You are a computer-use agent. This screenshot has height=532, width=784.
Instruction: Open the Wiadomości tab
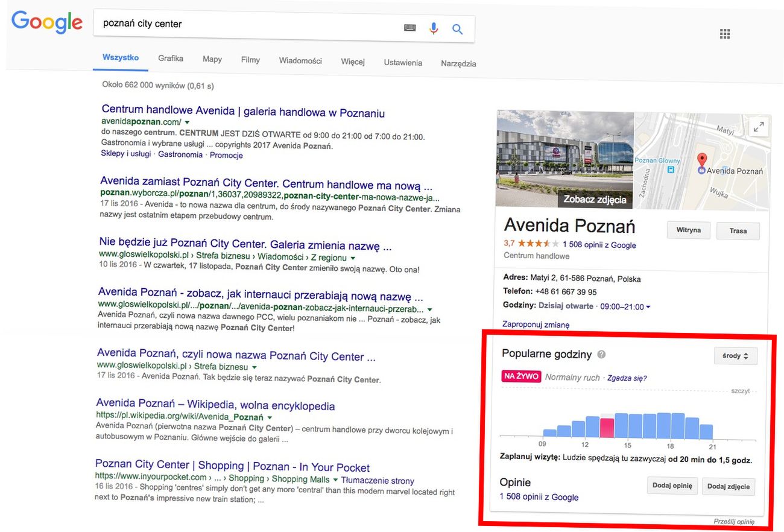[x=300, y=61]
